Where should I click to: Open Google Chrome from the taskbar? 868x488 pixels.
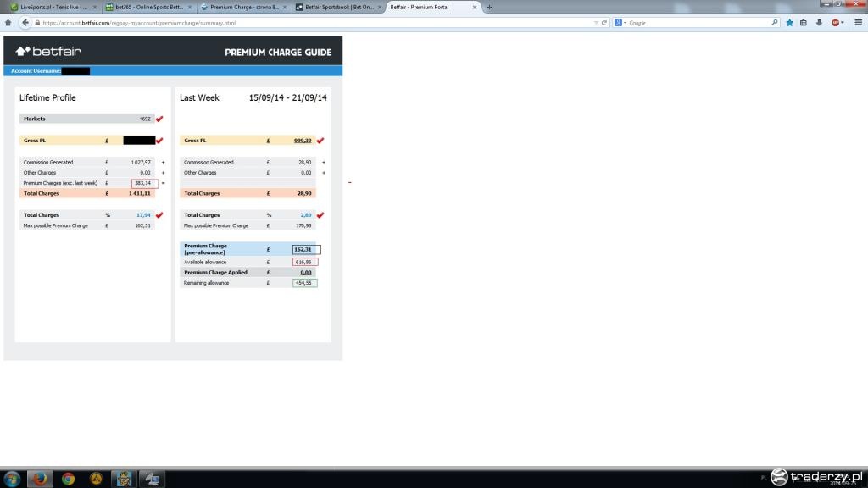68,479
